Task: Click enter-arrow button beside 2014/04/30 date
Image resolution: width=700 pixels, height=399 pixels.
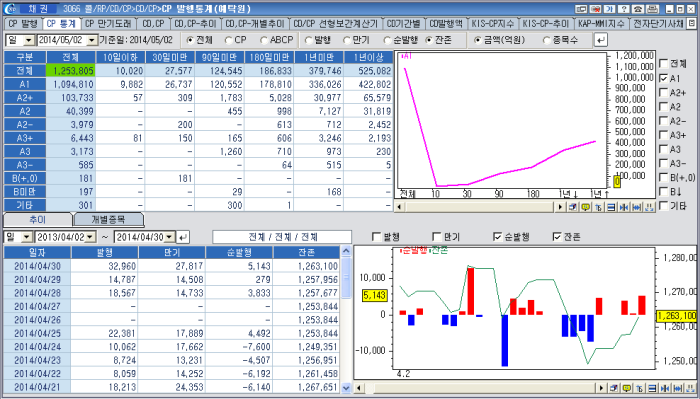Action: click(x=183, y=237)
